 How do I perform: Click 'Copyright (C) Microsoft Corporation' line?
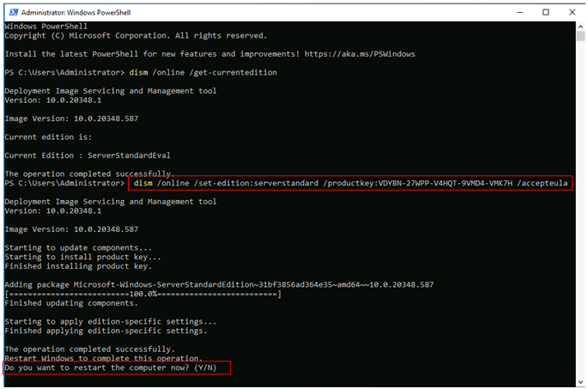[x=136, y=35]
